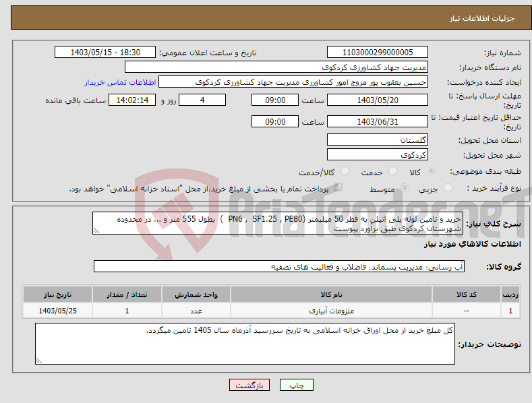Click the delivery province field گلستان
This screenshot has width=532, height=403.
coord(378,139)
